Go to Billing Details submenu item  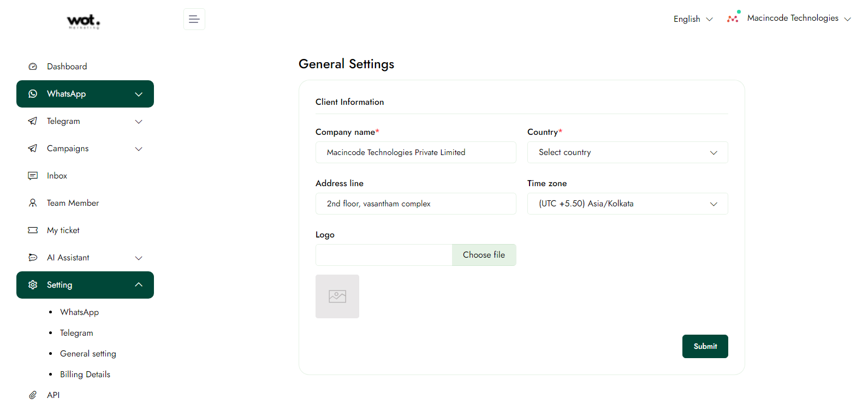[x=85, y=375]
